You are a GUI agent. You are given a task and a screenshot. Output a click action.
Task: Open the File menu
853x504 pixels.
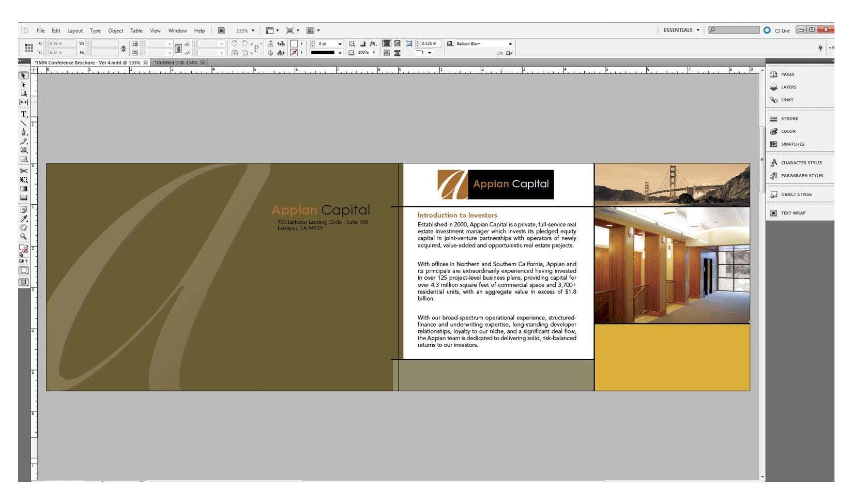40,30
